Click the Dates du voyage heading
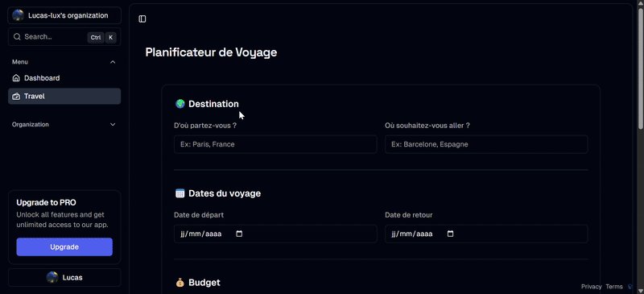This screenshot has height=294, width=644. (x=225, y=193)
